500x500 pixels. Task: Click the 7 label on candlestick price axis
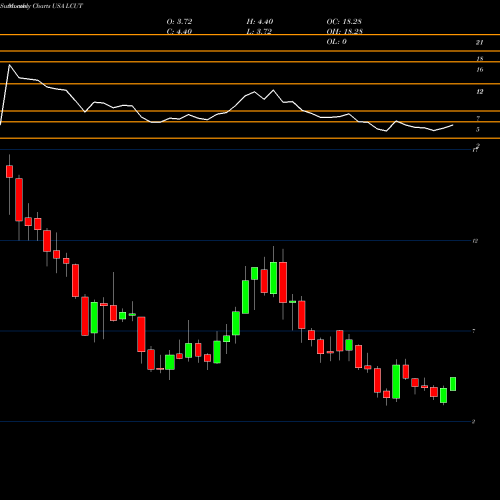[x=474, y=331]
